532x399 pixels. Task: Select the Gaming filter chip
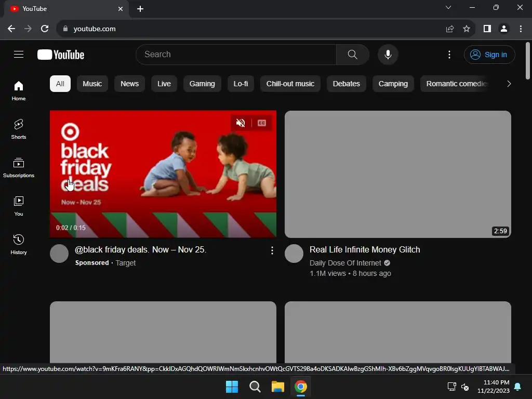(202, 84)
